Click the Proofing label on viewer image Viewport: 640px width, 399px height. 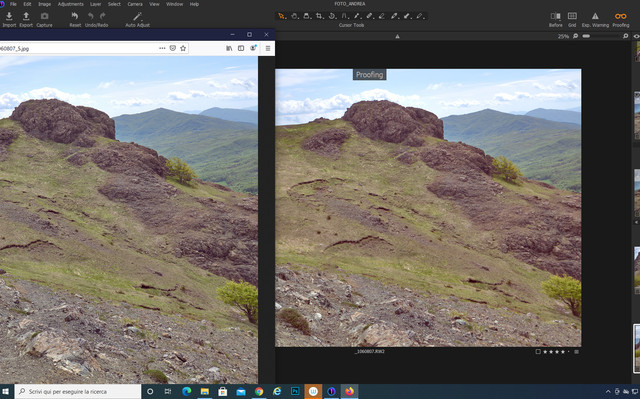(369, 75)
